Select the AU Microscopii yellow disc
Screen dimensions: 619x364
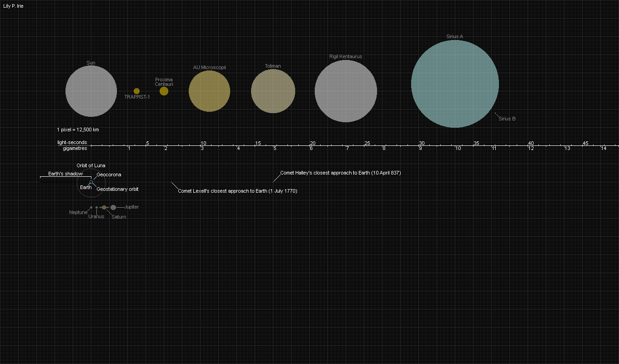pyautogui.click(x=209, y=91)
